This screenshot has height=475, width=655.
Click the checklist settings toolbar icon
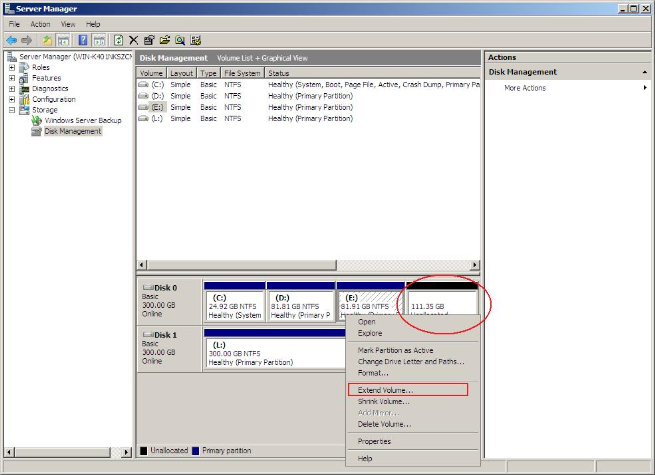(195, 40)
